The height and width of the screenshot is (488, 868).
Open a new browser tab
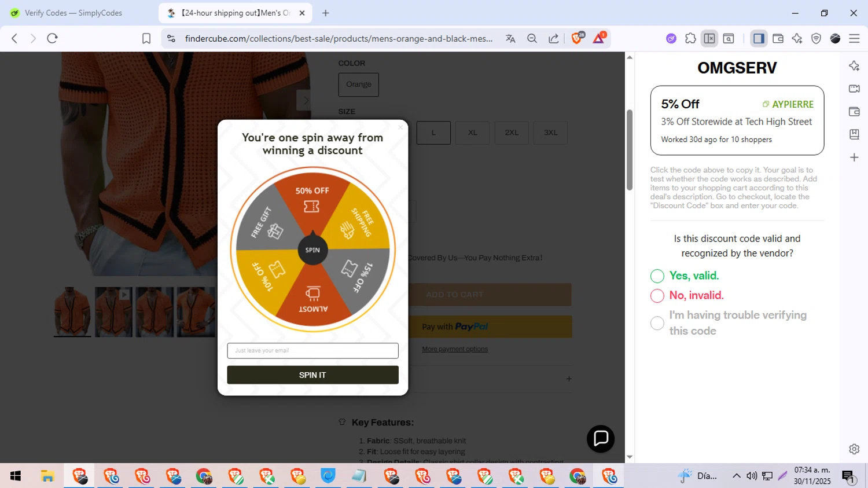click(x=326, y=13)
